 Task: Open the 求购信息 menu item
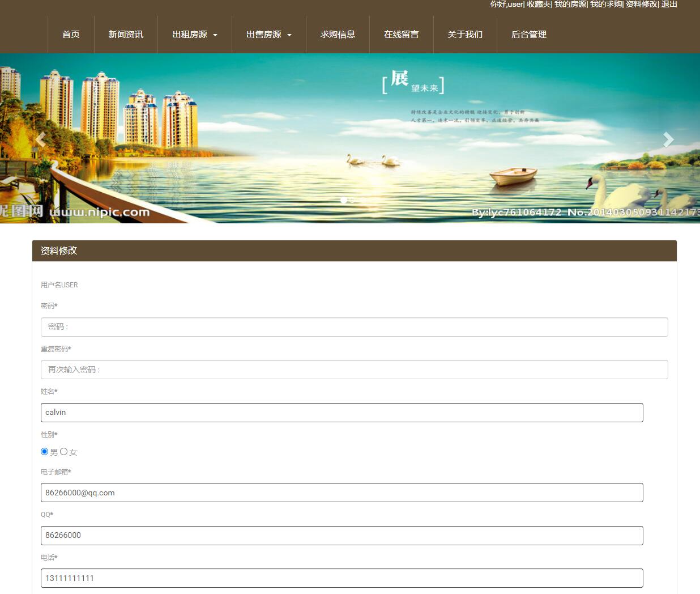tap(338, 35)
